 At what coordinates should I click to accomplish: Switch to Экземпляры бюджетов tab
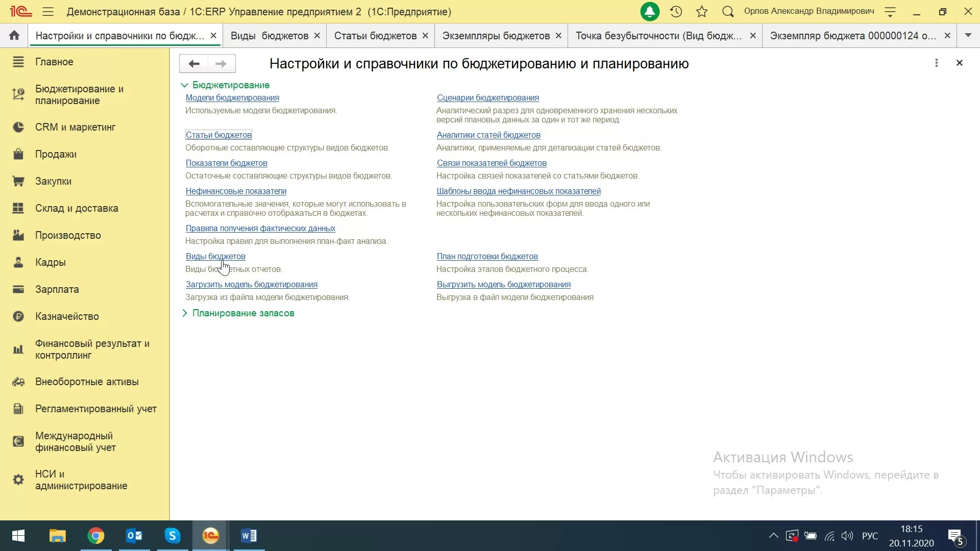point(496,36)
